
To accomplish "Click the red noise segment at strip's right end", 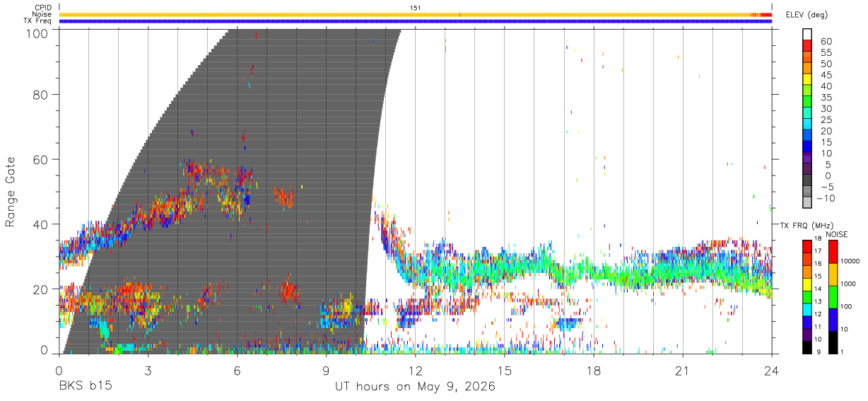I will [766, 14].
